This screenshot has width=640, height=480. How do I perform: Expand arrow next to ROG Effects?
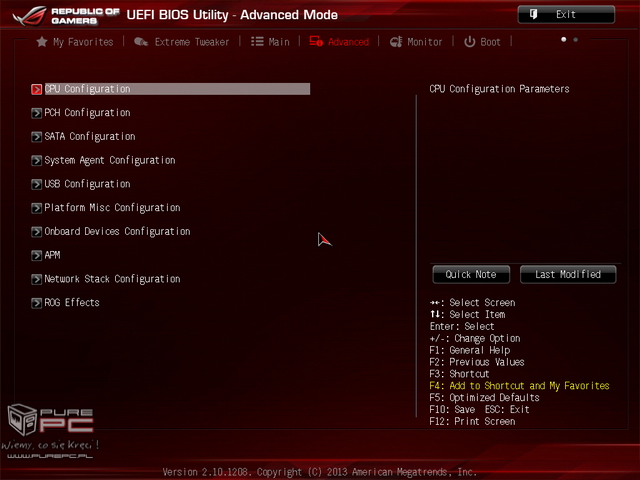[37, 302]
